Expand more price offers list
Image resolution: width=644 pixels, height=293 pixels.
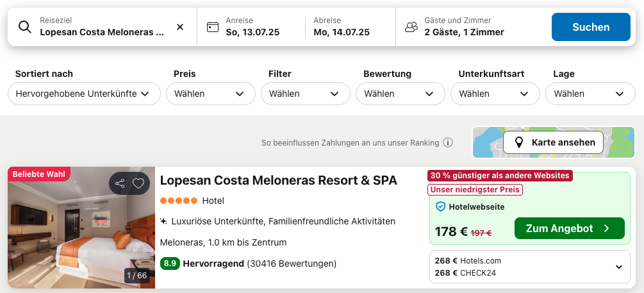(618, 267)
